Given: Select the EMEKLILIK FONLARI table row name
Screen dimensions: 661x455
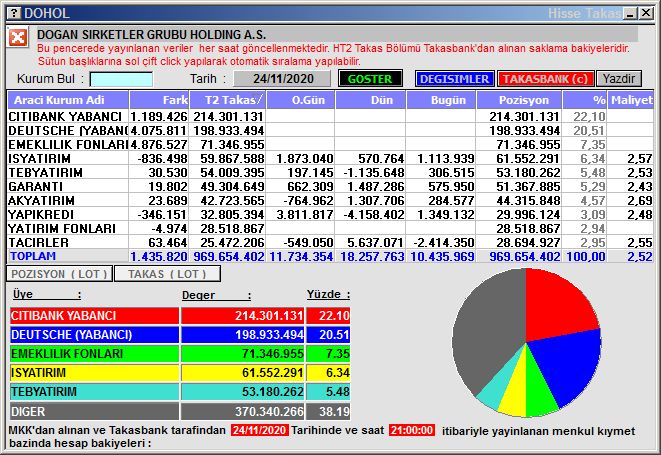Looking at the screenshot, I should pos(68,145).
